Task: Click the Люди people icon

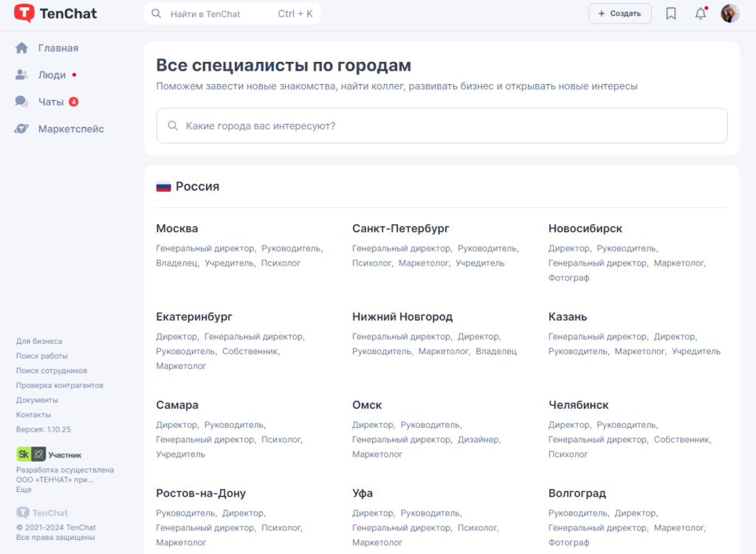Action: 22,75
